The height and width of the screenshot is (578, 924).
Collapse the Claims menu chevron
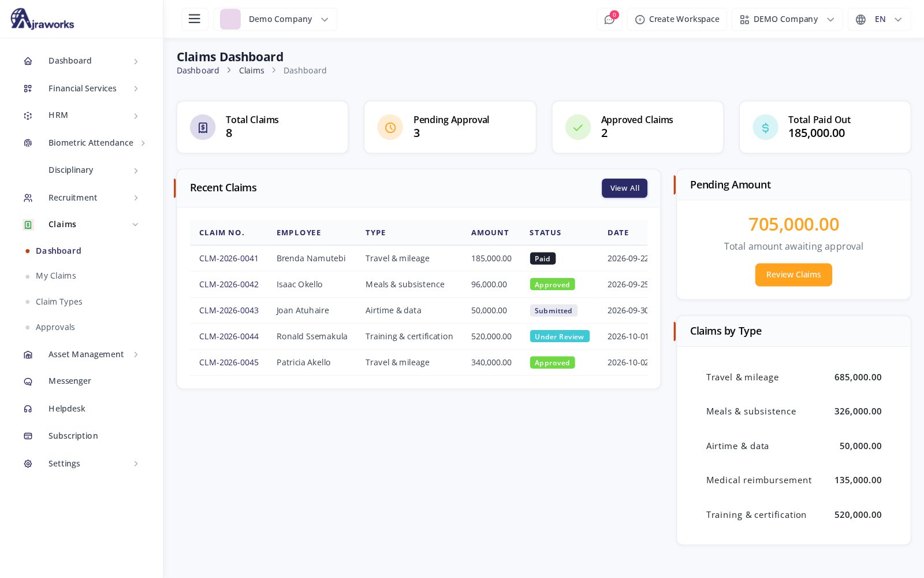pyautogui.click(x=135, y=225)
